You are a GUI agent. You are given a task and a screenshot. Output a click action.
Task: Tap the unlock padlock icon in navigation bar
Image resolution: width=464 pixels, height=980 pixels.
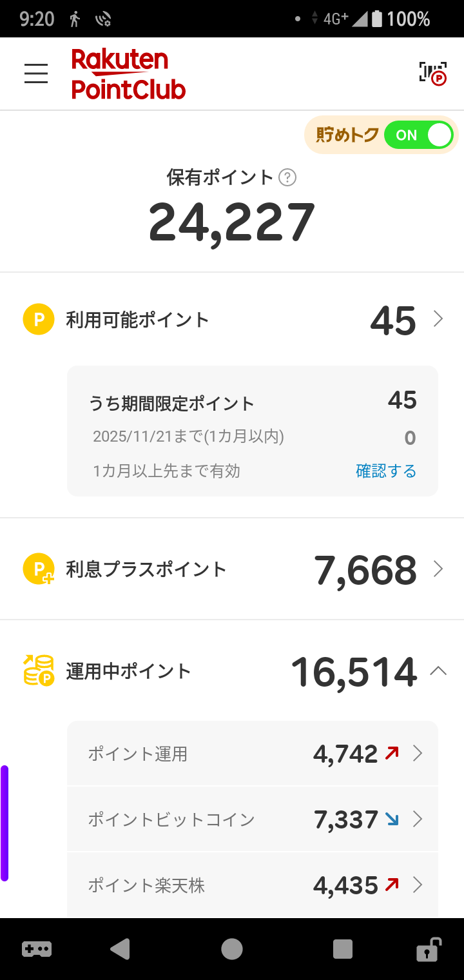point(428,949)
